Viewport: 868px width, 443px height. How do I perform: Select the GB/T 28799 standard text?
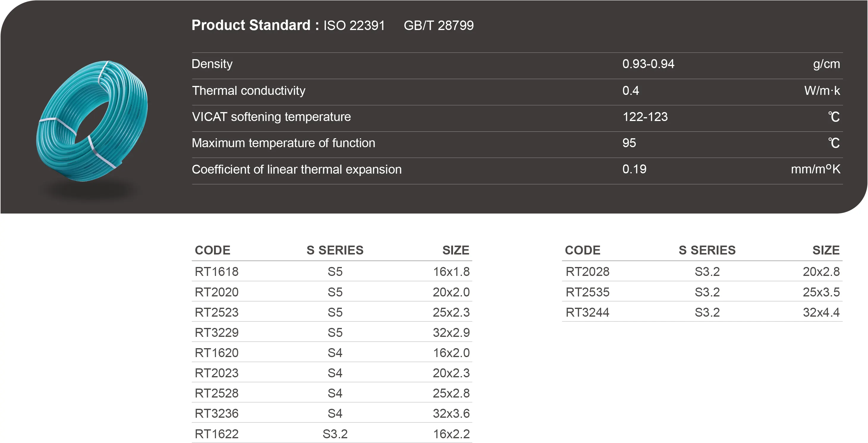438,26
